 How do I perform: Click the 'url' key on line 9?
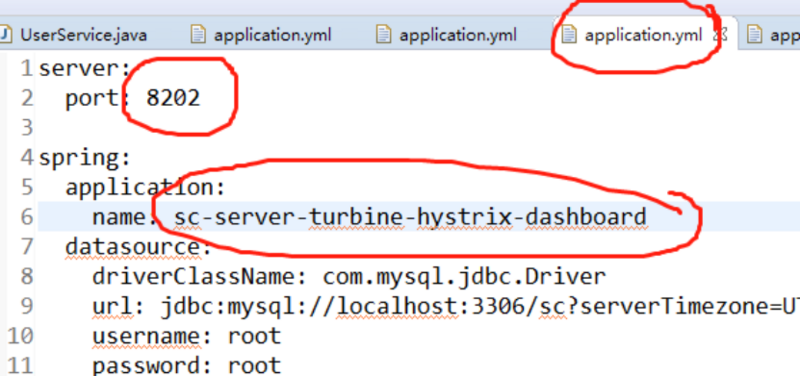pyautogui.click(x=112, y=306)
